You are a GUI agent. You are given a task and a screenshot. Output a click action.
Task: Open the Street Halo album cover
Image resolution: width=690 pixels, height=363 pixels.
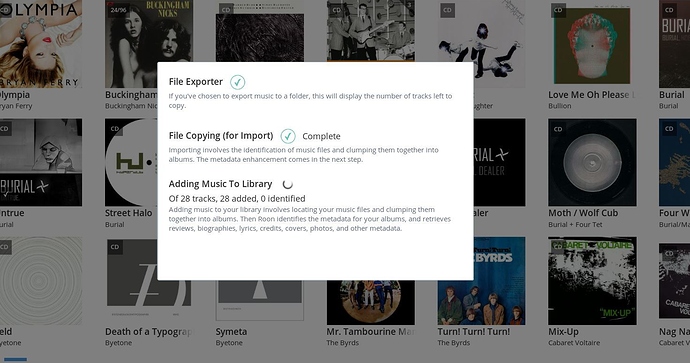point(131,162)
